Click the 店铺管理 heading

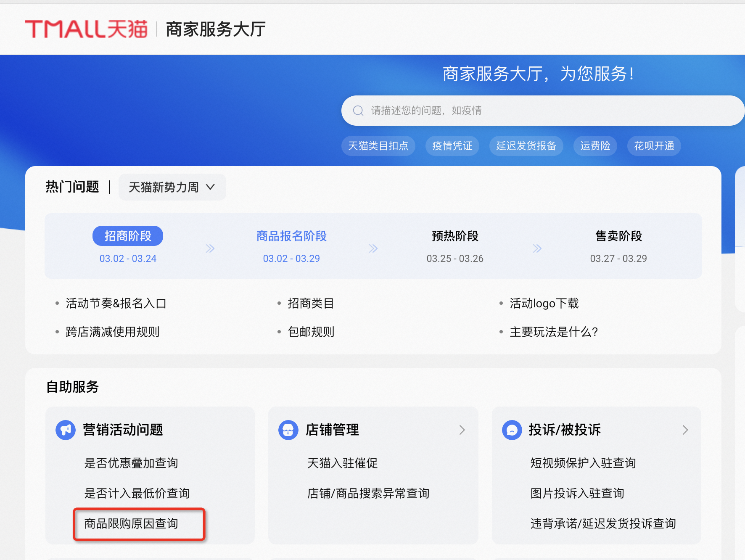[x=332, y=430]
